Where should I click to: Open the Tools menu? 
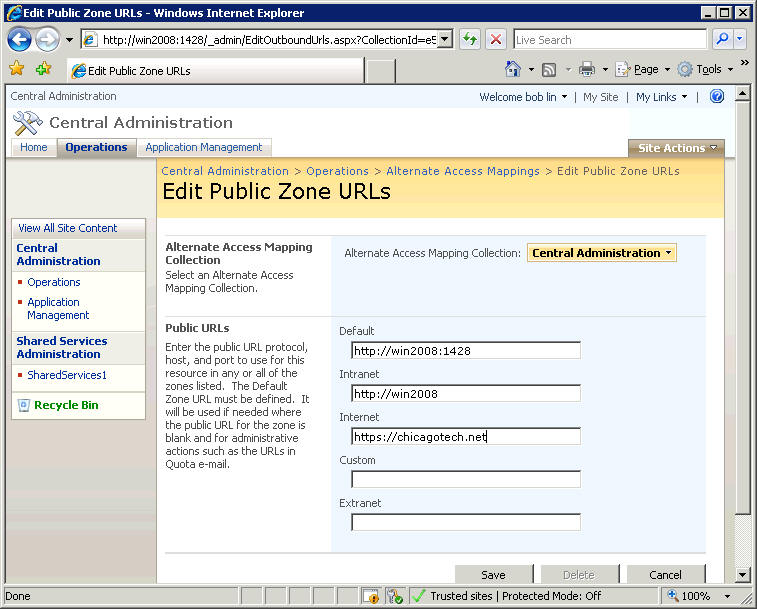pos(705,70)
